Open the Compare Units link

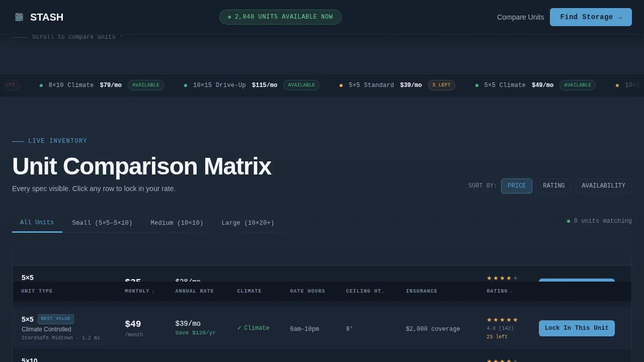coord(520,17)
